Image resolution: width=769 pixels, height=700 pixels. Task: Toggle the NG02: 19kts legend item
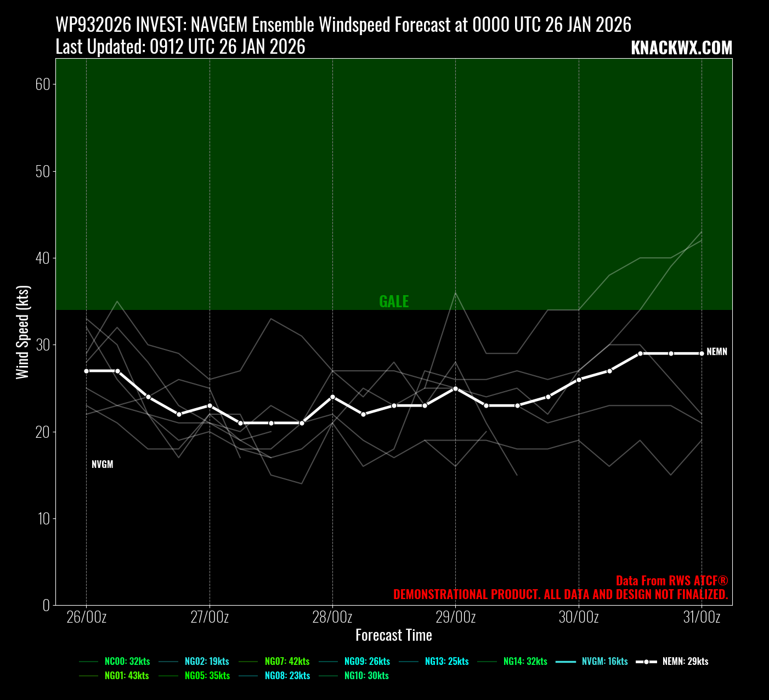(207, 662)
